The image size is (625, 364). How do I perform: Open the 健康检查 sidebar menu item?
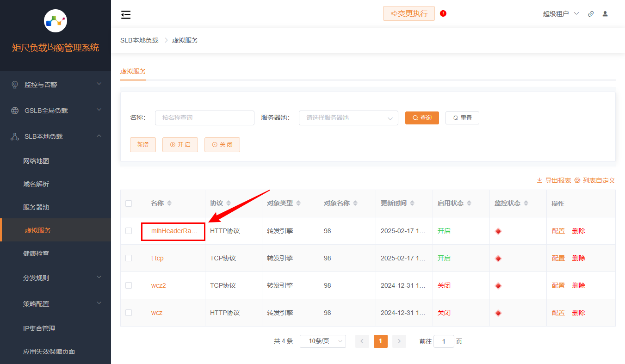coord(36,253)
